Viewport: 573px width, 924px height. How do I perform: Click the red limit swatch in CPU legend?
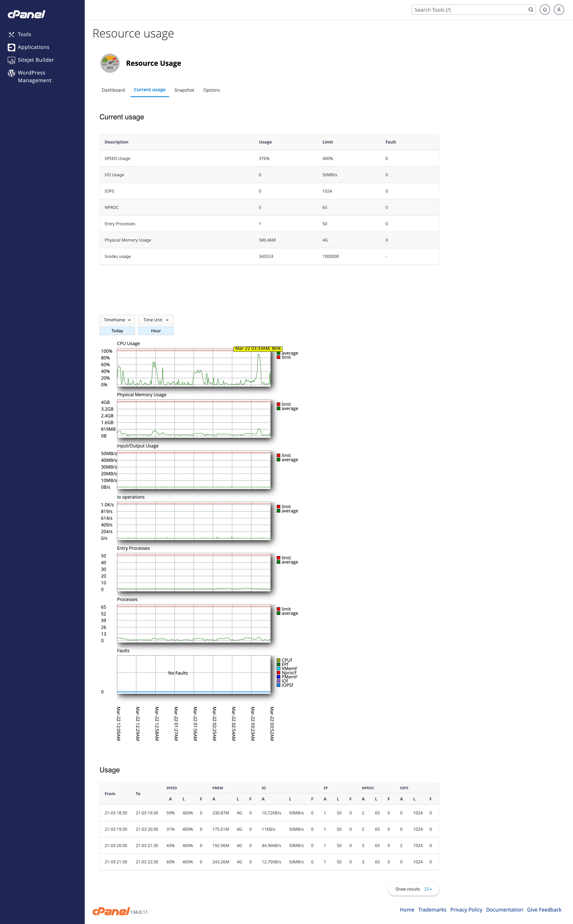click(x=279, y=357)
